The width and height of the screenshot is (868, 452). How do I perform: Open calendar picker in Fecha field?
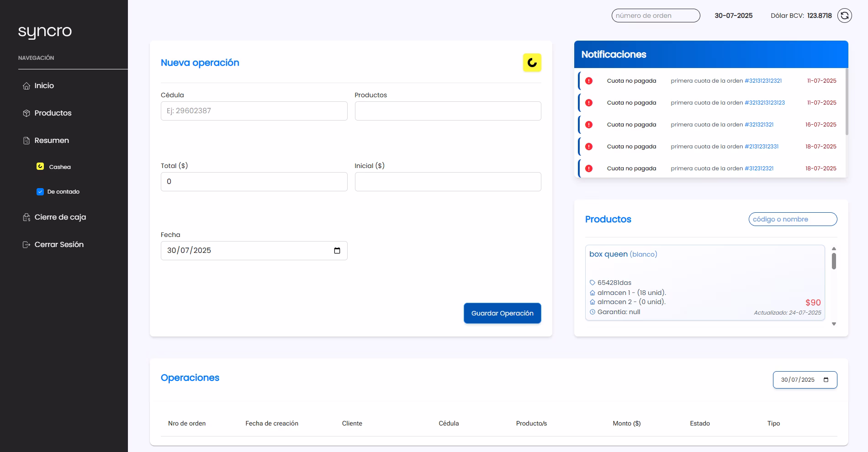pos(337,251)
